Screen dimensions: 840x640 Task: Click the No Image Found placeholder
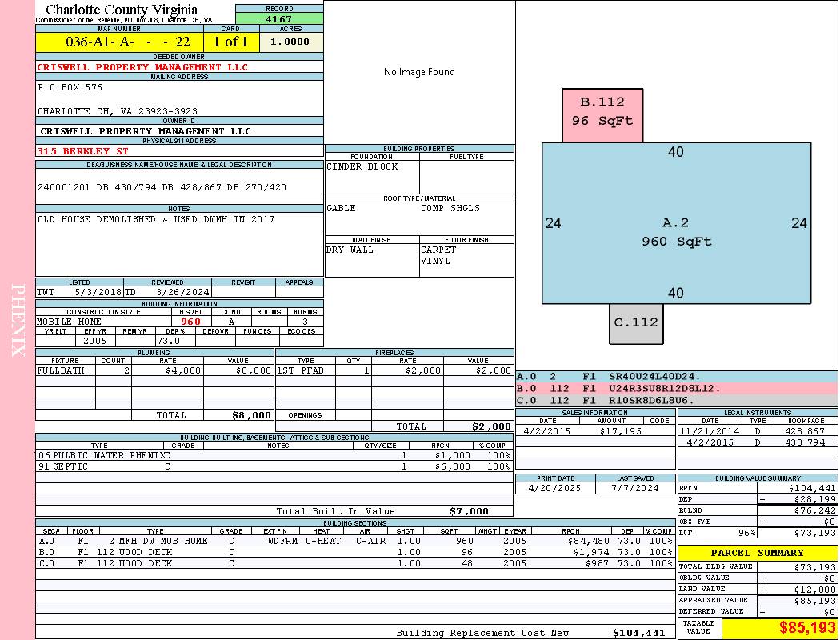click(x=419, y=72)
